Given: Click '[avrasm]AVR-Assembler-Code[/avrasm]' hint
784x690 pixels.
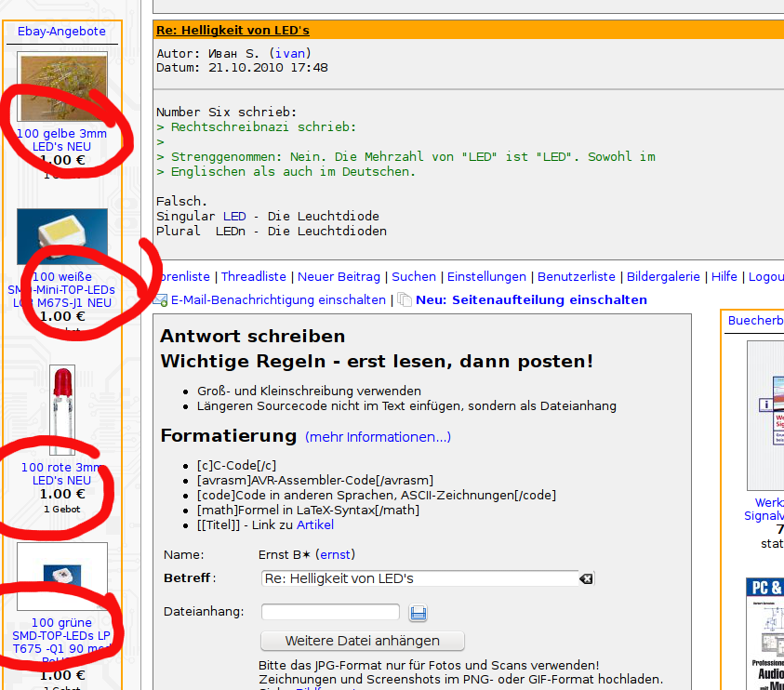Looking at the screenshot, I should pyautogui.click(x=315, y=481).
